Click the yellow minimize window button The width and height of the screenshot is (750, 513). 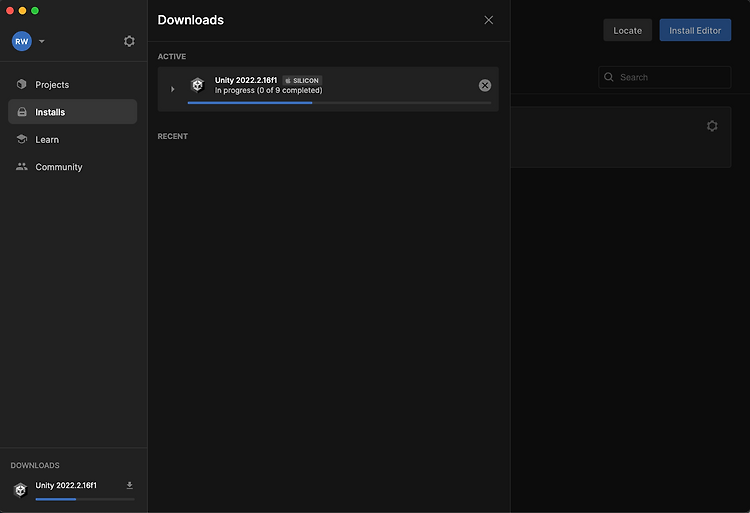22,11
